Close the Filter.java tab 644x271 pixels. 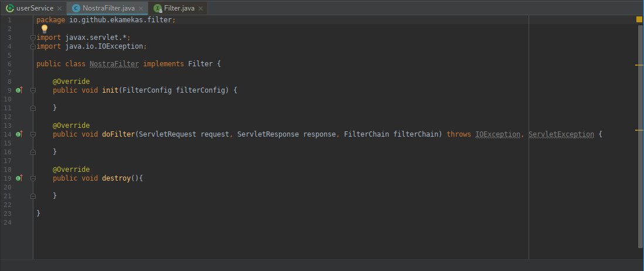click(200, 8)
